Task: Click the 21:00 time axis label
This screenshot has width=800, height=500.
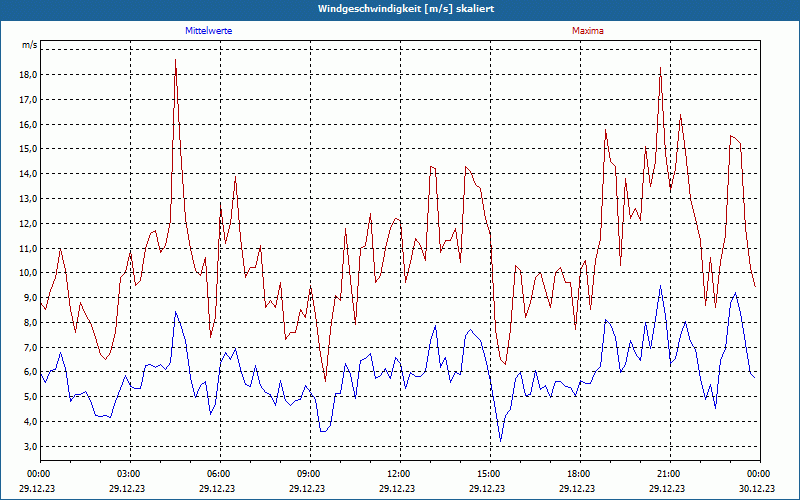Action: [x=670, y=474]
